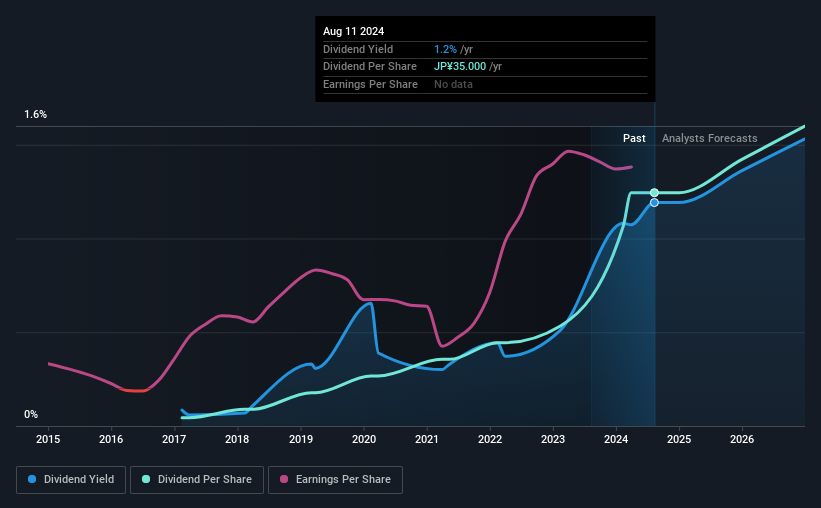The width and height of the screenshot is (821, 508).
Task: Toggle the Earnings Per Share legend button
Action: click(x=335, y=480)
